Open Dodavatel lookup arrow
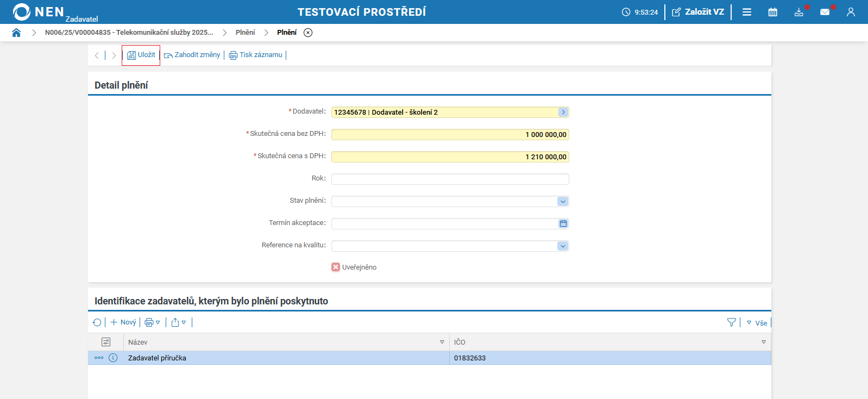This screenshot has height=399, width=868. pos(563,113)
